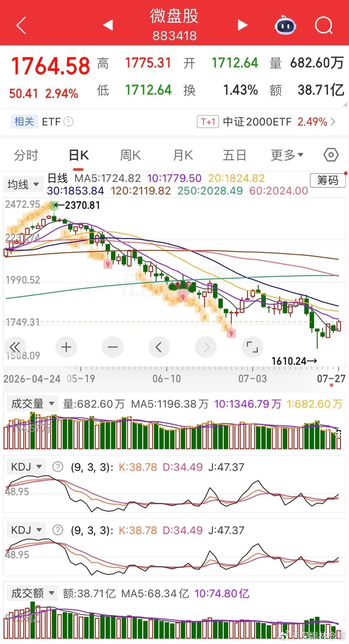The image size is (349, 644).
Task: Click the 10:1779.50 moving average label
Action: (174, 178)
